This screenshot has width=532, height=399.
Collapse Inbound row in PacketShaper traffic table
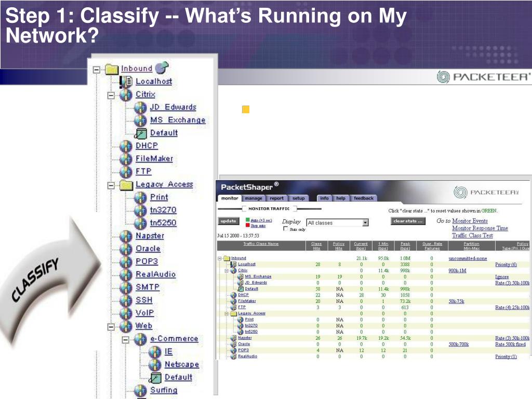[x=220, y=259]
